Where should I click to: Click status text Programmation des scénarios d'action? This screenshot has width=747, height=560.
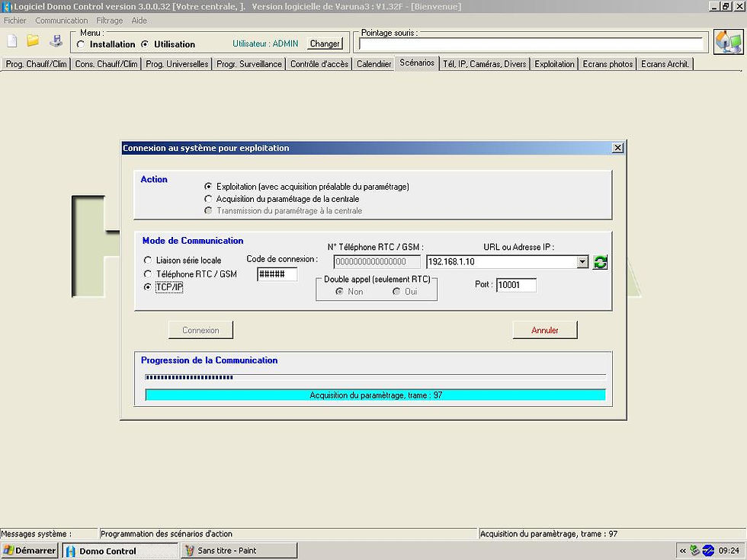click(167, 534)
